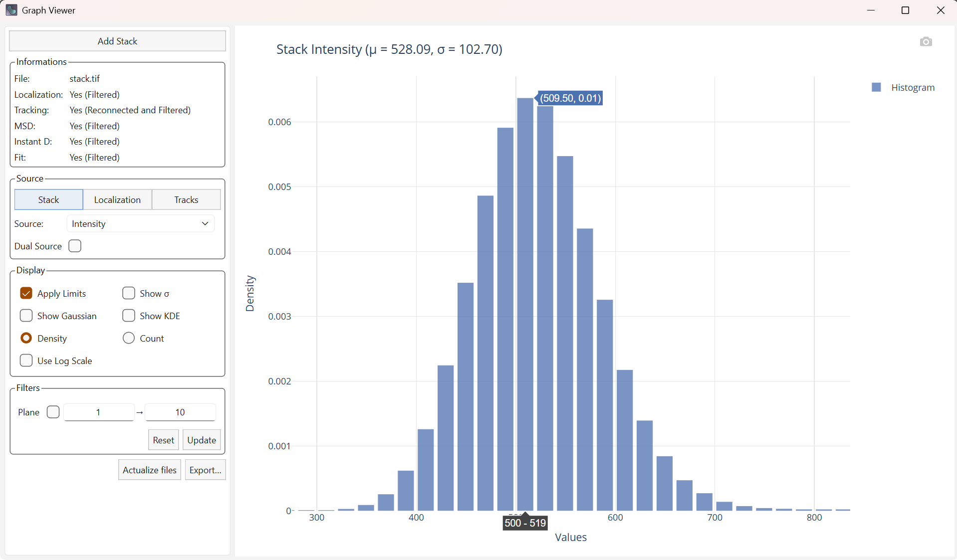
Task: Enable Show Gaussian
Action: click(25, 316)
